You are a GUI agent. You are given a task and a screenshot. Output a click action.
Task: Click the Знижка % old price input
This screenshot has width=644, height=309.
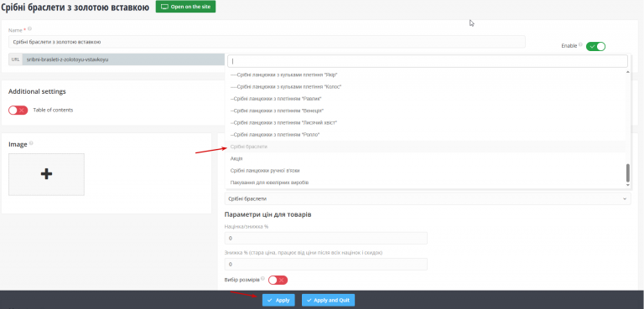[326, 265]
